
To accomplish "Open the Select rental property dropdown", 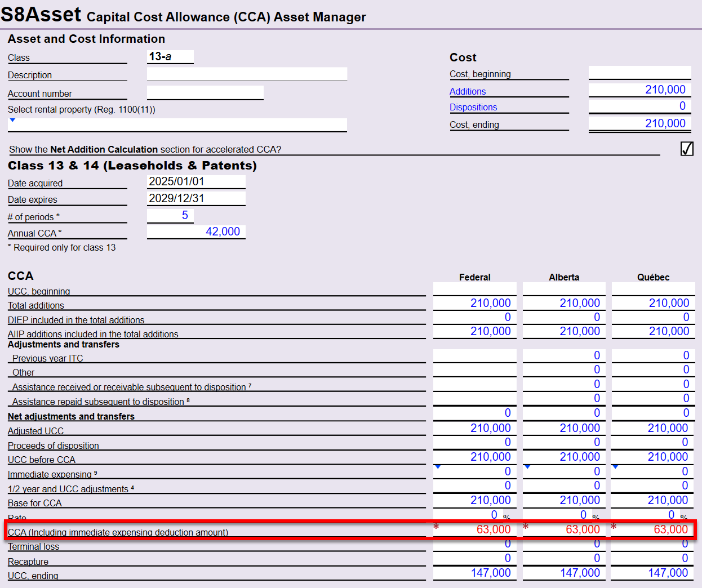I will point(12,121).
